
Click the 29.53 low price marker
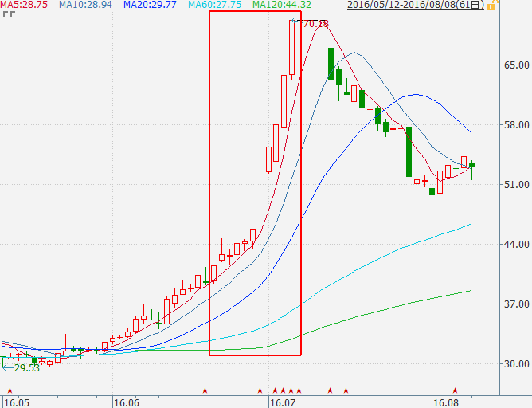(24, 368)
